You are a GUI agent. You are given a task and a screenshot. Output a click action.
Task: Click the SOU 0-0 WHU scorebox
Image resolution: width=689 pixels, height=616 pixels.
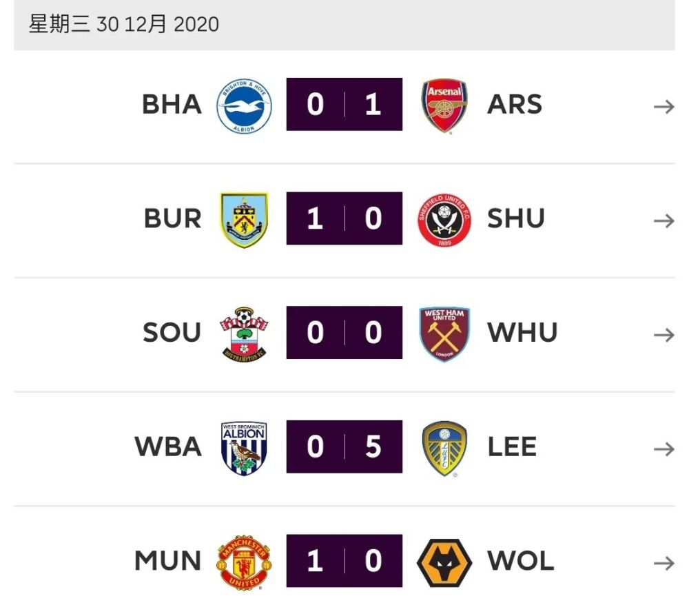(344, 333)
